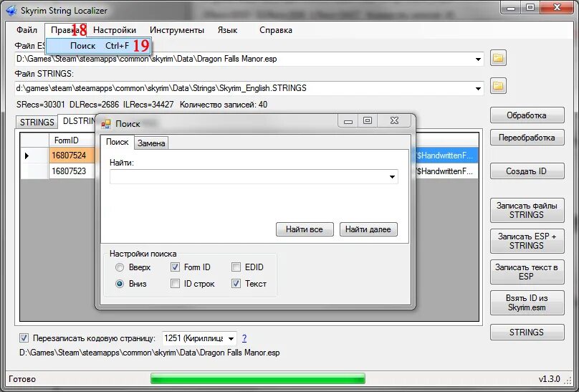Browse for STRINGS file folder icon
Screen dimensions: 579x392
[x=498, y=86]
